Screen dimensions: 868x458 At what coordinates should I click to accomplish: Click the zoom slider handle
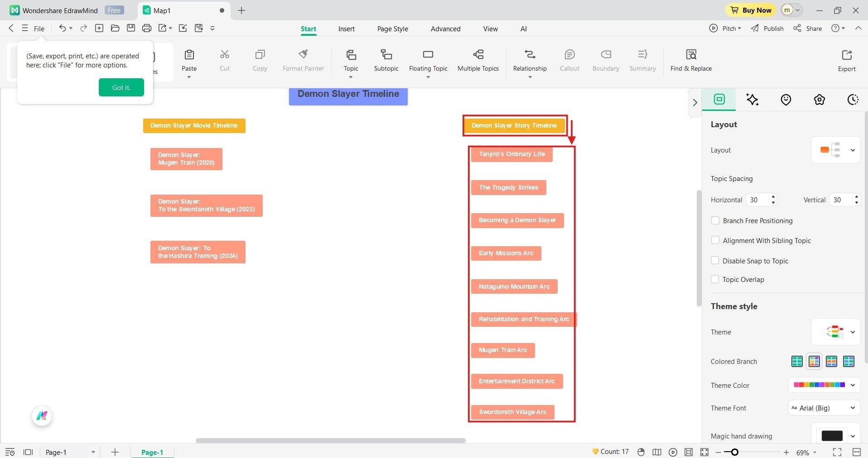[x=734, y=452]
